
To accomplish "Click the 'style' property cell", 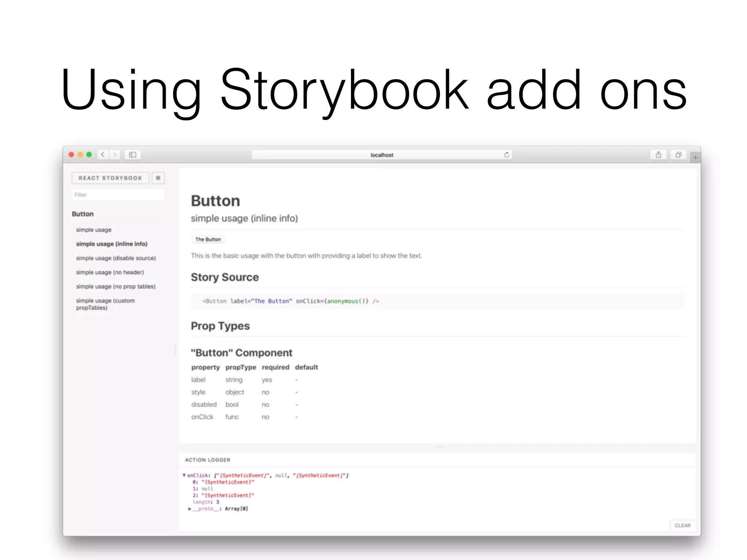I will coord(198,392).
